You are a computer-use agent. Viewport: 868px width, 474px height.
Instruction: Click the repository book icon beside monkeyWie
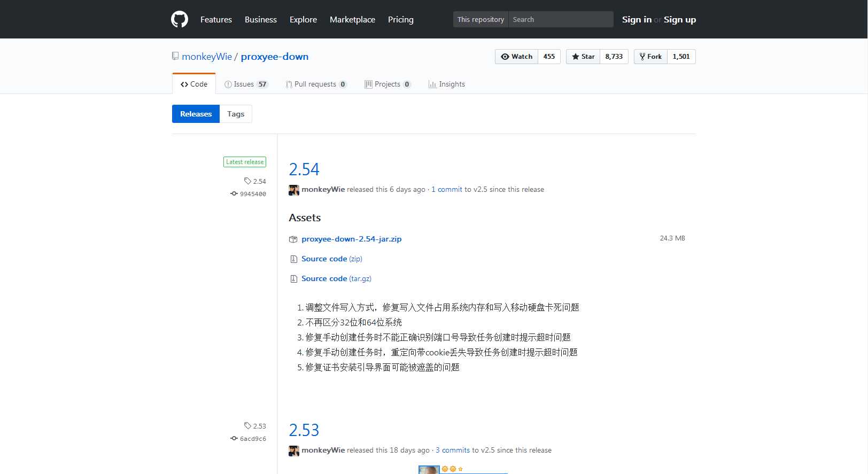[x=175, y=56]
